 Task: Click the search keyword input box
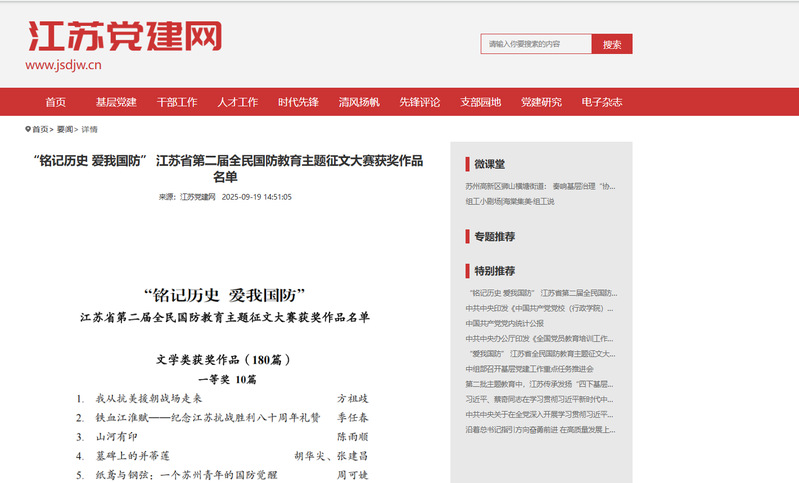(536, 44)
